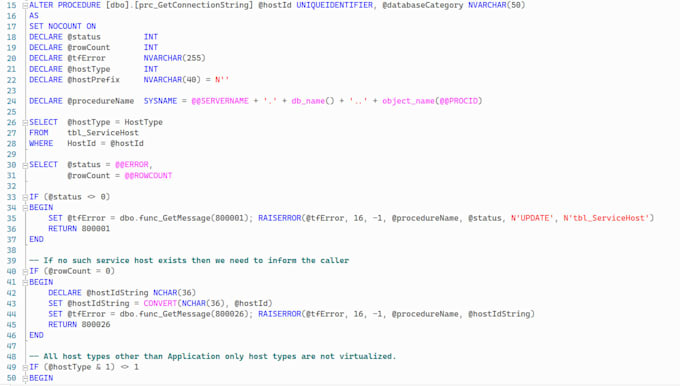The height and width of the screenshot is (386, 680).
Task: Click the @hostType declaration on line 21
Action: (88, 69)
